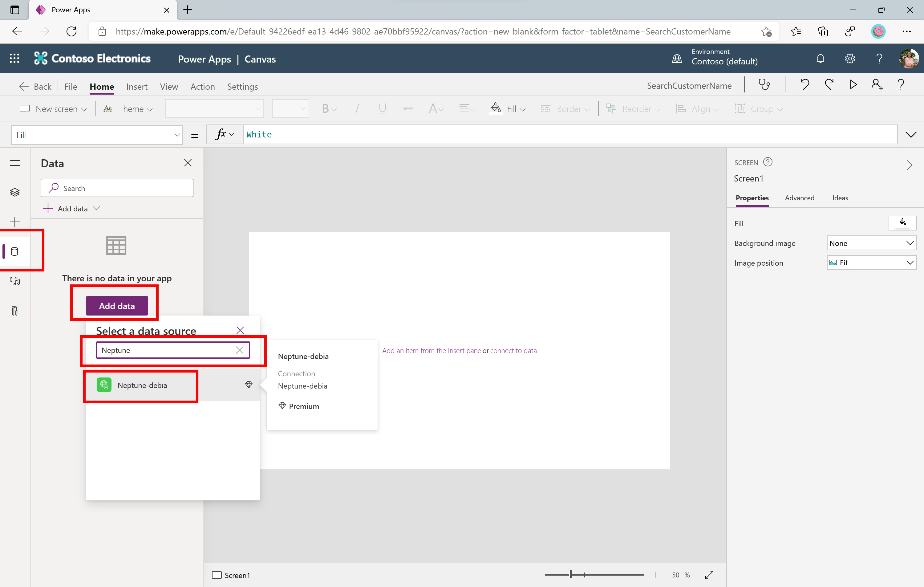Click the screen help info icon

(768, 162)
